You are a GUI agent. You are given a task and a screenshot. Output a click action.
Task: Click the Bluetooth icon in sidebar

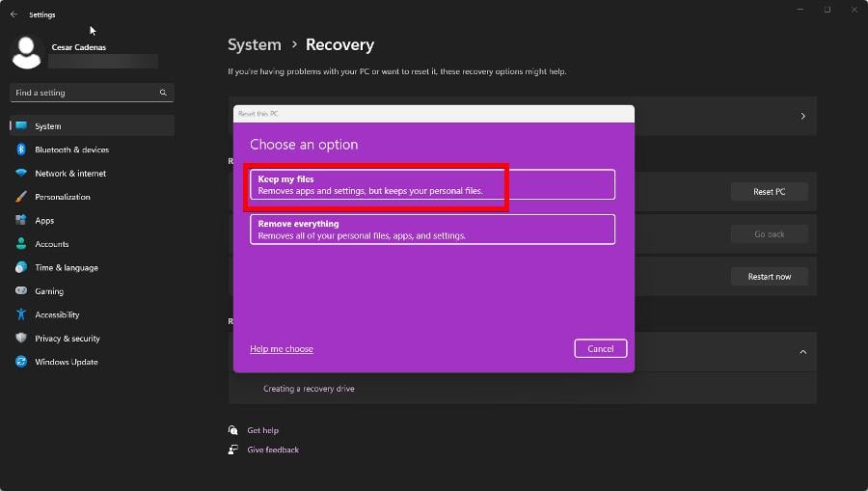(x=21, y=150)
